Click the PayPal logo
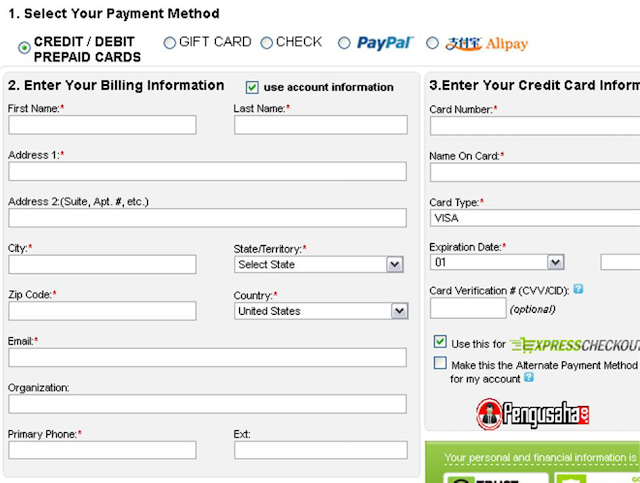This screenshot has height=483, width=640. pos(384,43)
